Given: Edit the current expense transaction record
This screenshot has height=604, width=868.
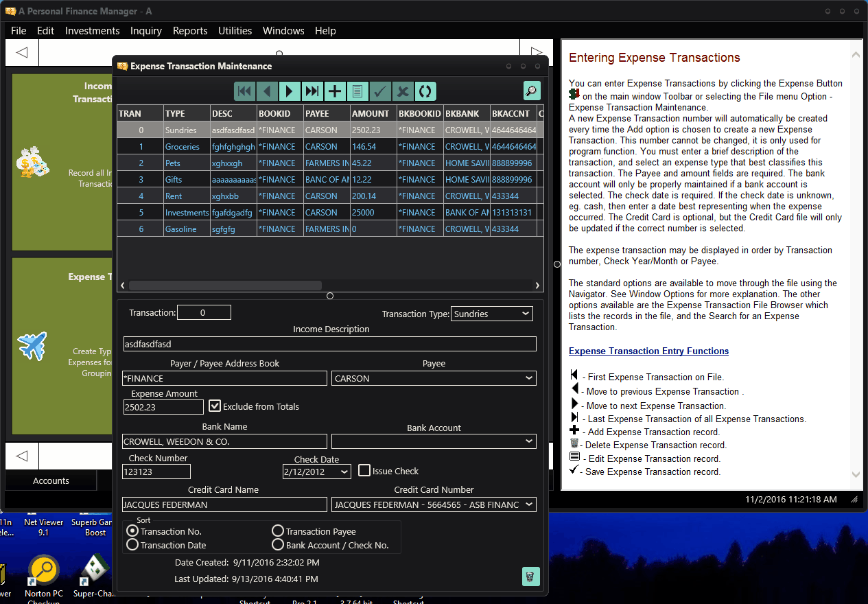Looking at the screenshot, I should 357,91.
